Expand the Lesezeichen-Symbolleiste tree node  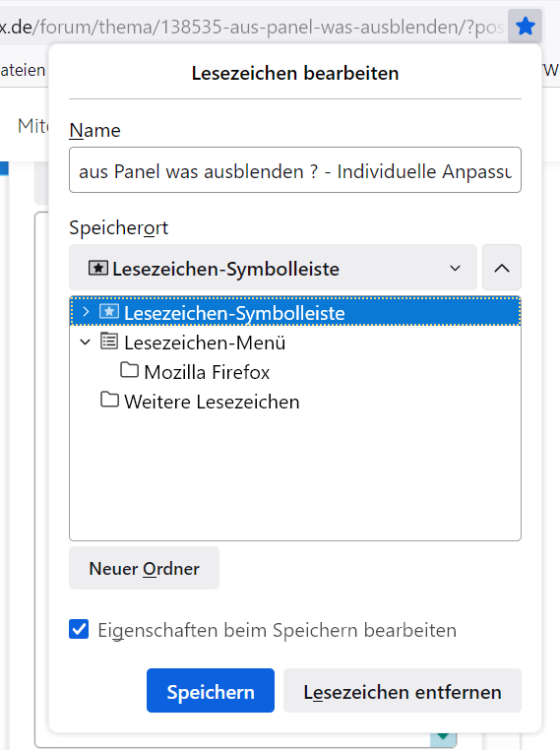86,312
